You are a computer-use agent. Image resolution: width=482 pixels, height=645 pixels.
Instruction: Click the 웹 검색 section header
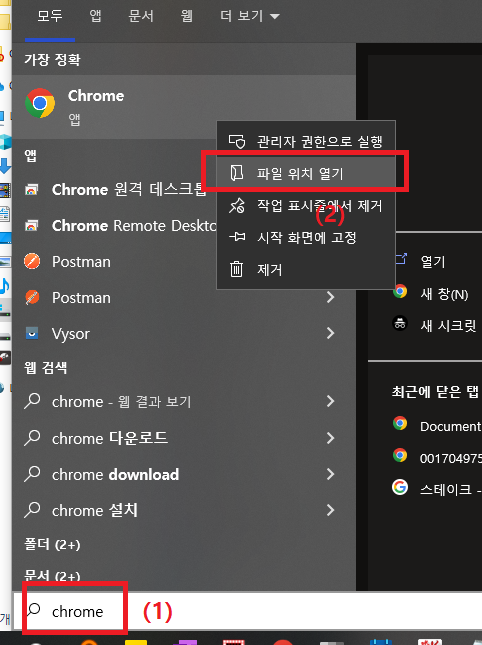[46, 367]
